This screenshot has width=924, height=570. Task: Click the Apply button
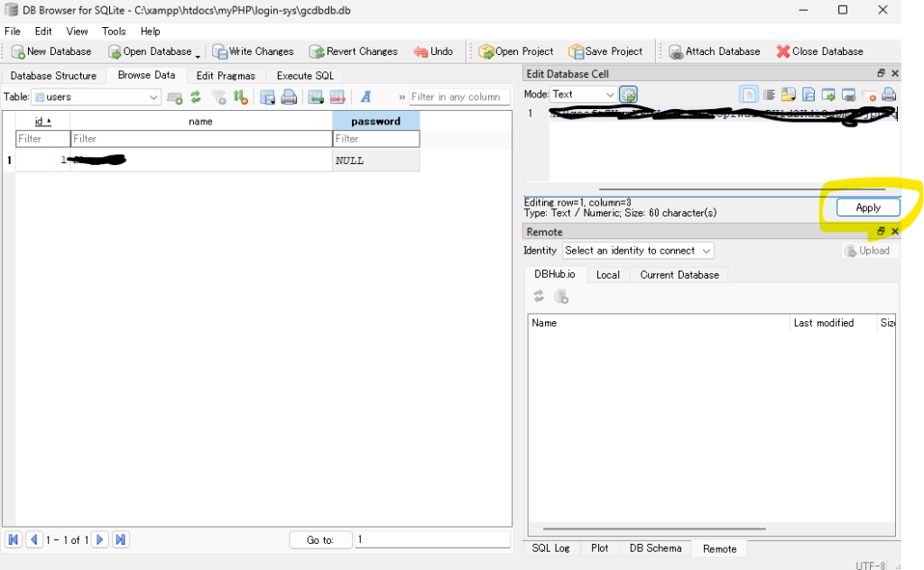pyautogui.click(x=867, y=207)
